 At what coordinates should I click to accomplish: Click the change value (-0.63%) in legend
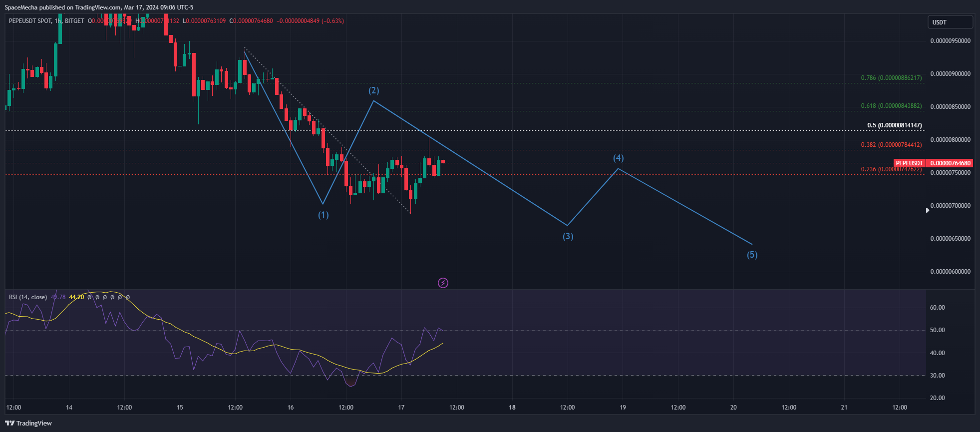[332, 21]
